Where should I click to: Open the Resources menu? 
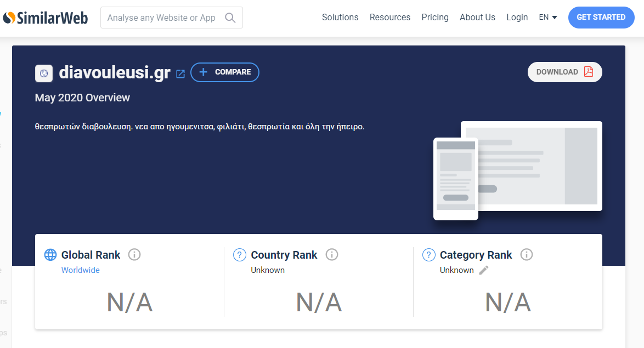pos(390,17)
